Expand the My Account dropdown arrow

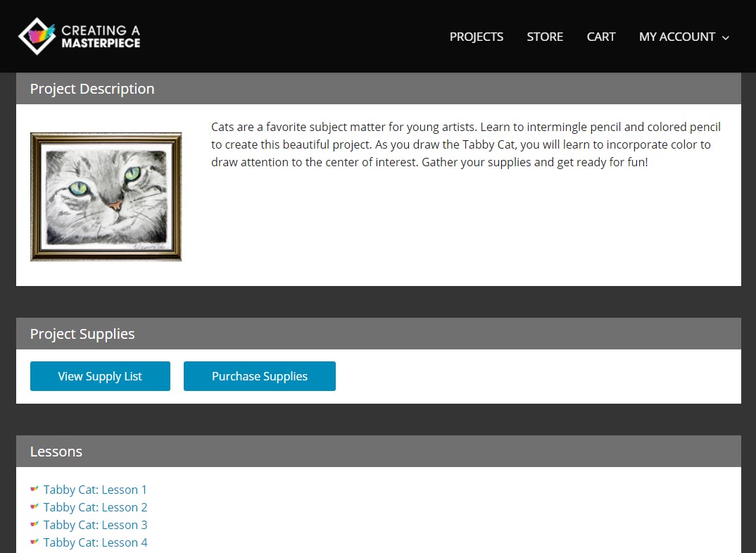[726, 37]
